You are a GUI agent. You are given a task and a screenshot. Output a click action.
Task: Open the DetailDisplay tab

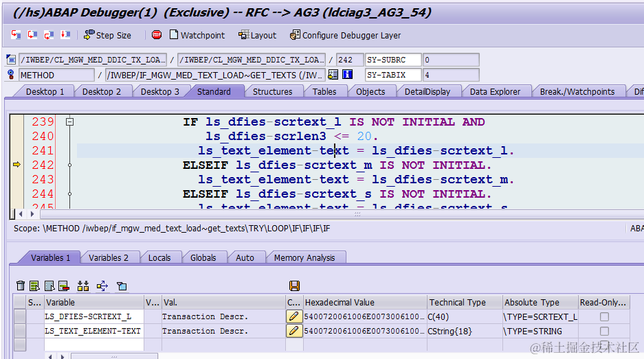click(x=428, y=91)
